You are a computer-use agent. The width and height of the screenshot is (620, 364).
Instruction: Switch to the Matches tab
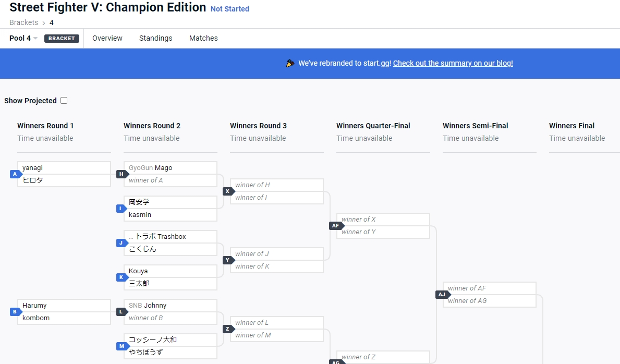click(x=203, y=38)
